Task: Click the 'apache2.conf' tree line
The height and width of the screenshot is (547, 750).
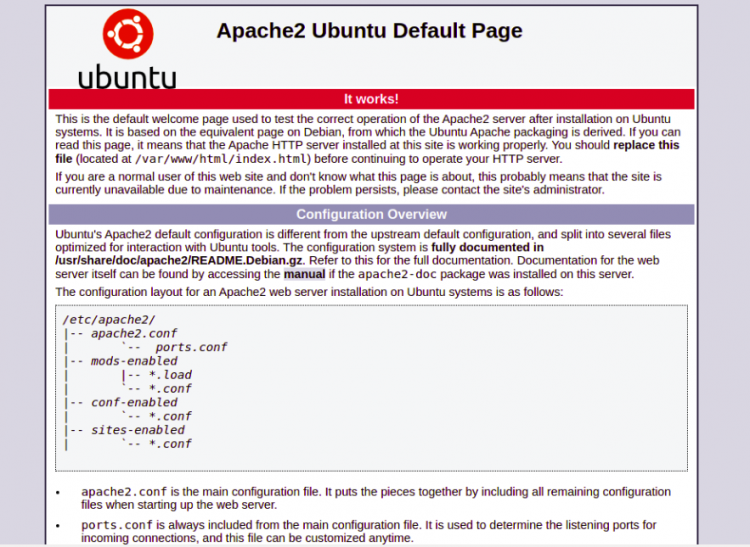Action: tap(134, 333)
